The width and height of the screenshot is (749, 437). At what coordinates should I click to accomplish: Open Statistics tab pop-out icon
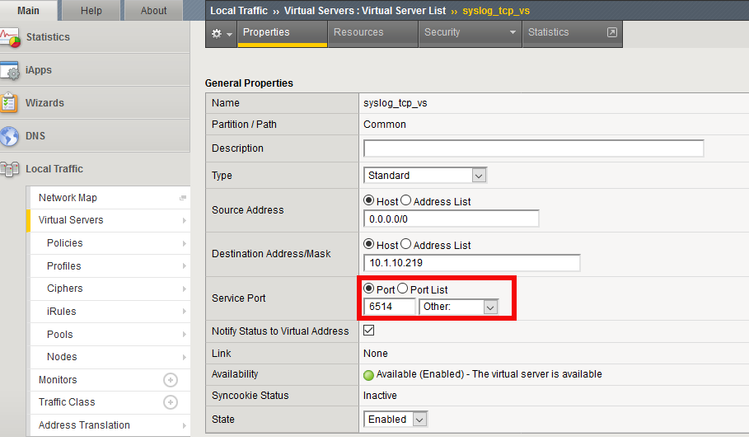[x=612, y=32]
